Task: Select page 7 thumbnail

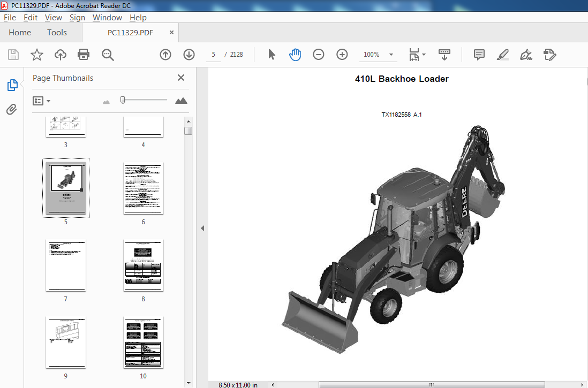Action: coord(66,265)
